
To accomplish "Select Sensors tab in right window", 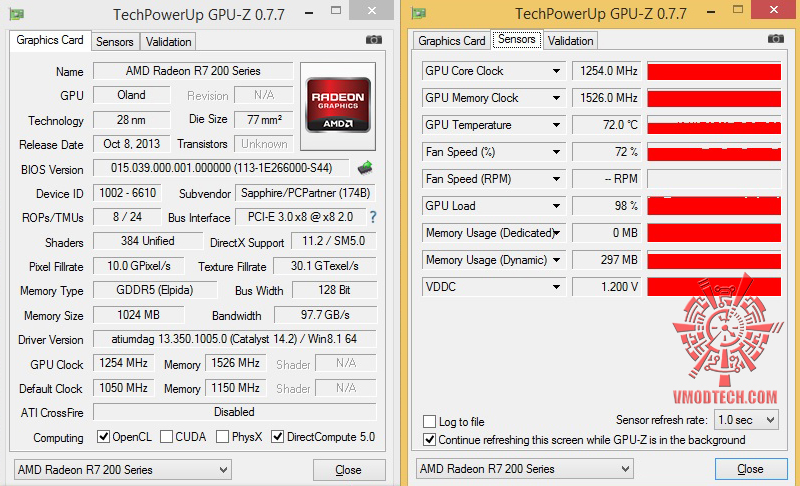I will tap(517, 39).
